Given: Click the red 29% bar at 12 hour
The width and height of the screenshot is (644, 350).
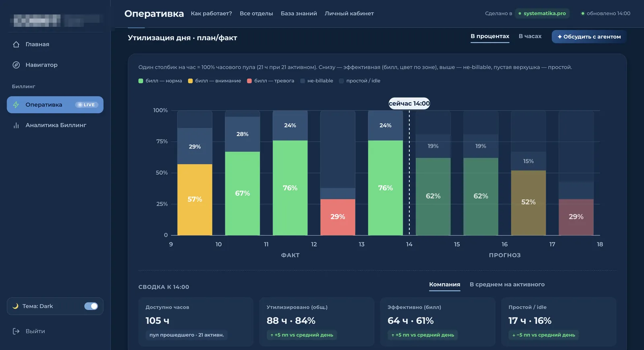Looking at the screenshot, I should click(x=338, y=217).
